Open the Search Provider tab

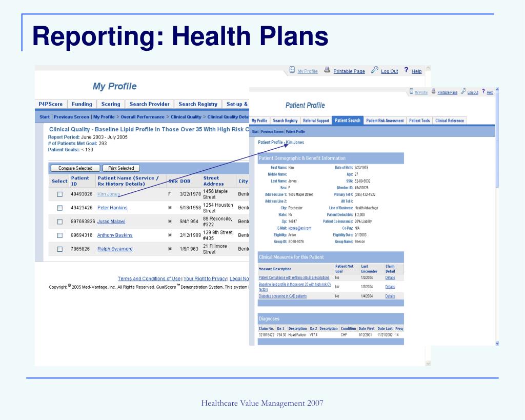pyautogui.click(x=149, y=104)
